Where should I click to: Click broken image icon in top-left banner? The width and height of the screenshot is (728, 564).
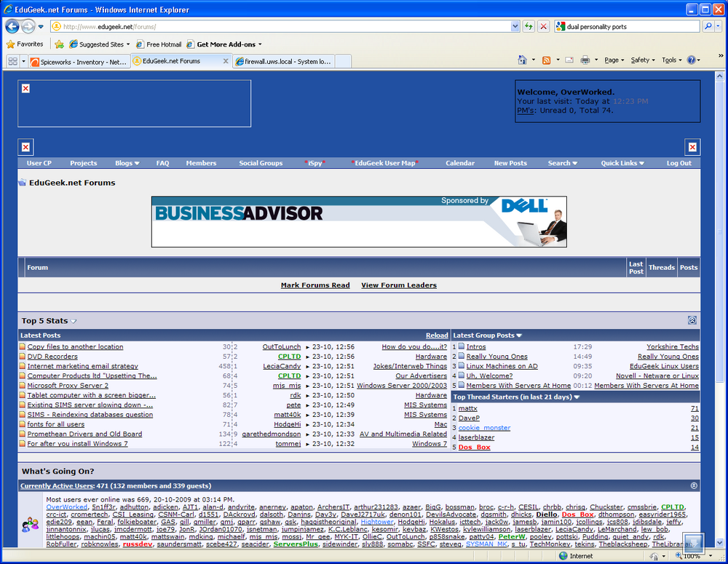point(25,88)
